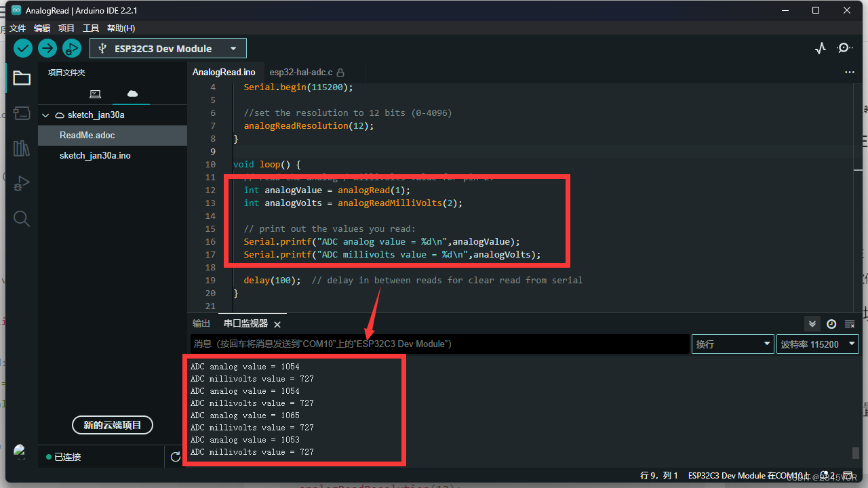Viewport: 868px width, 488px height.
Task: Switch to 输出 output tab
Action: tap(201, 324)
